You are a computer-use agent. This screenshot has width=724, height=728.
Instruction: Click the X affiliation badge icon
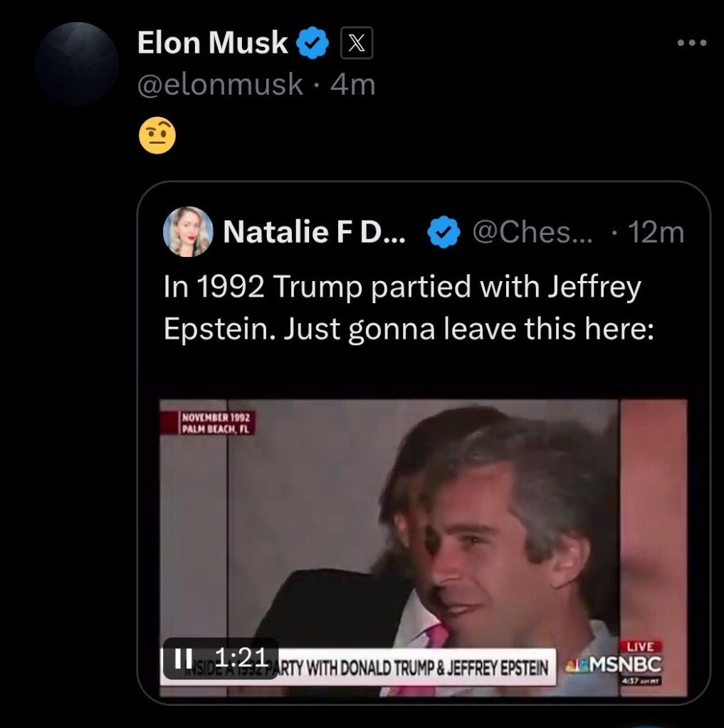(x=357, y=44)
